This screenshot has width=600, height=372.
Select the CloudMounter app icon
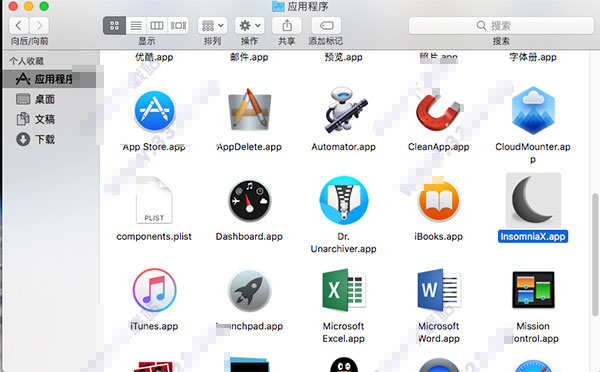[533, 110]
